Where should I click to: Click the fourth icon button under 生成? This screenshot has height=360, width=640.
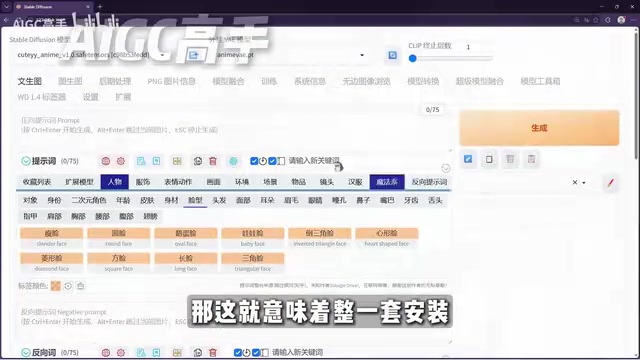[x=531, y=159]
